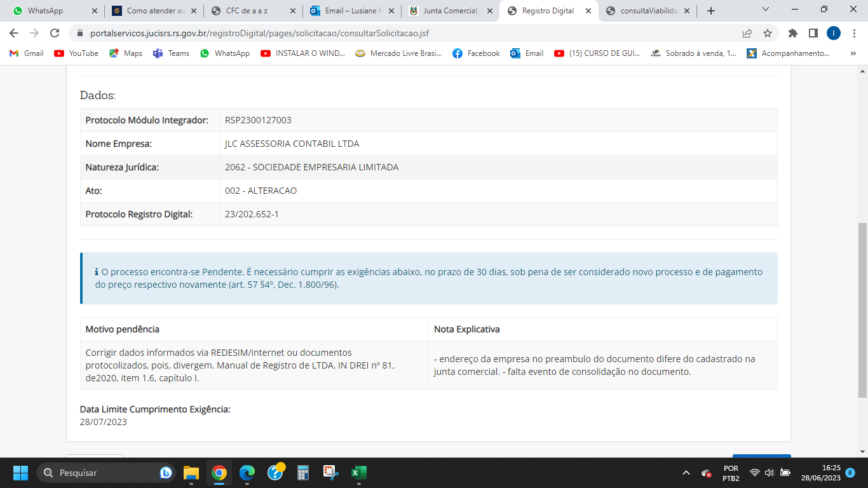Click the address bar URL

point(260,33)
